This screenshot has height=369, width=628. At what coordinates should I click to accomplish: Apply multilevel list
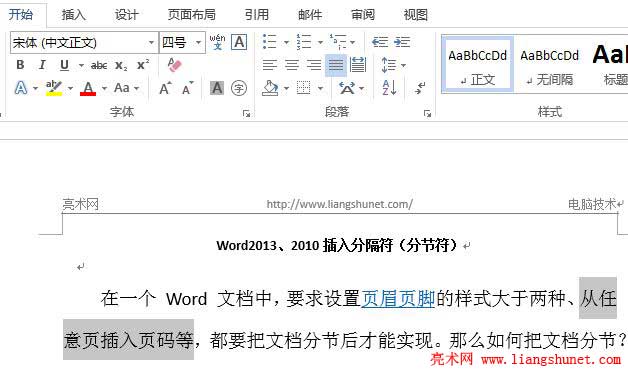tap(338, 42)
